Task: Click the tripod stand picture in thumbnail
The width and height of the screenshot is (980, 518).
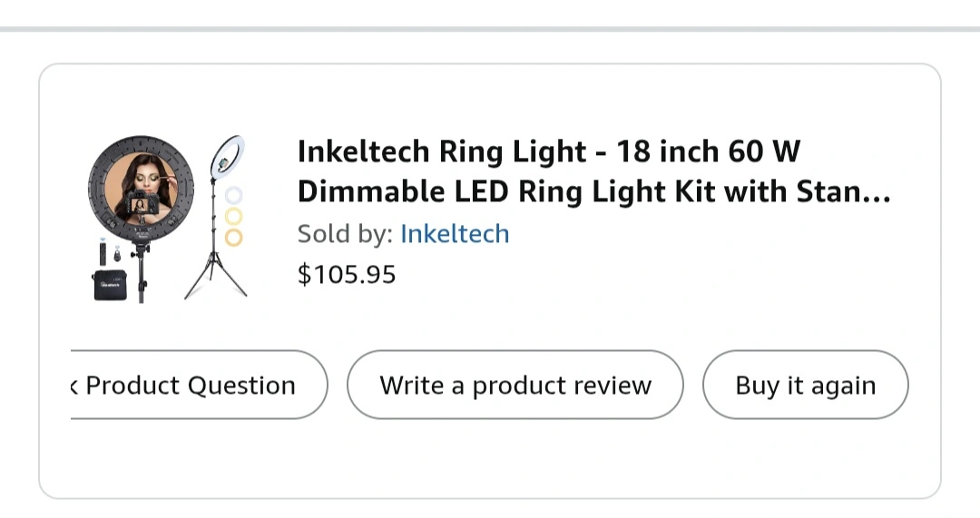Action: click(216, 227)
